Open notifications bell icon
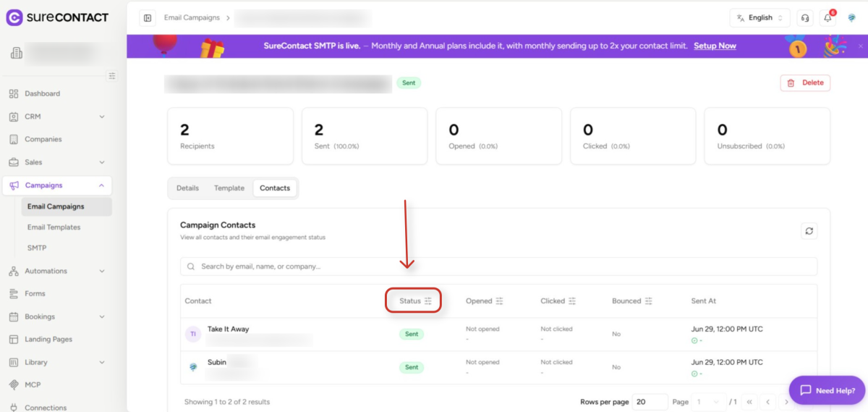Viewport: 868px width, 412px height. click(x=828, y=18)
